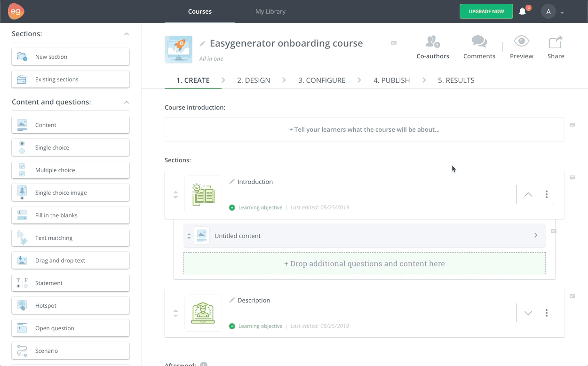Open Untitled content with right arrow
The width and height of the screenshot is (588, 366).
[536, 235]
